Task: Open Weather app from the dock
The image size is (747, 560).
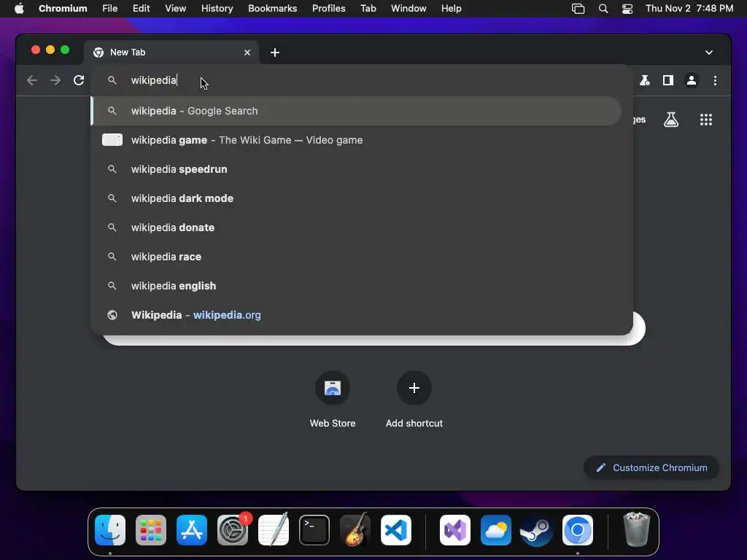Action: (x=495, y=530)
